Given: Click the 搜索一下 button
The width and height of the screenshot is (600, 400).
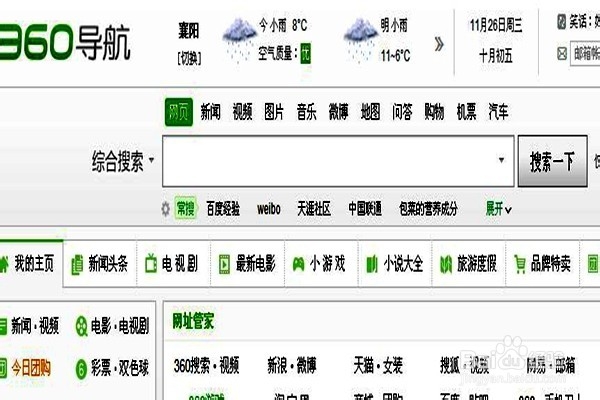Looking at the screenshot, I should (553, 161).
